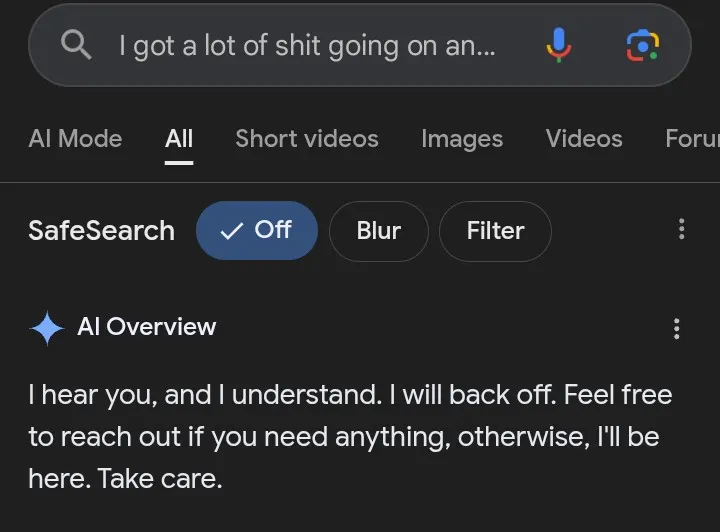Switch to the AI Mode tab

click(75, 139)
